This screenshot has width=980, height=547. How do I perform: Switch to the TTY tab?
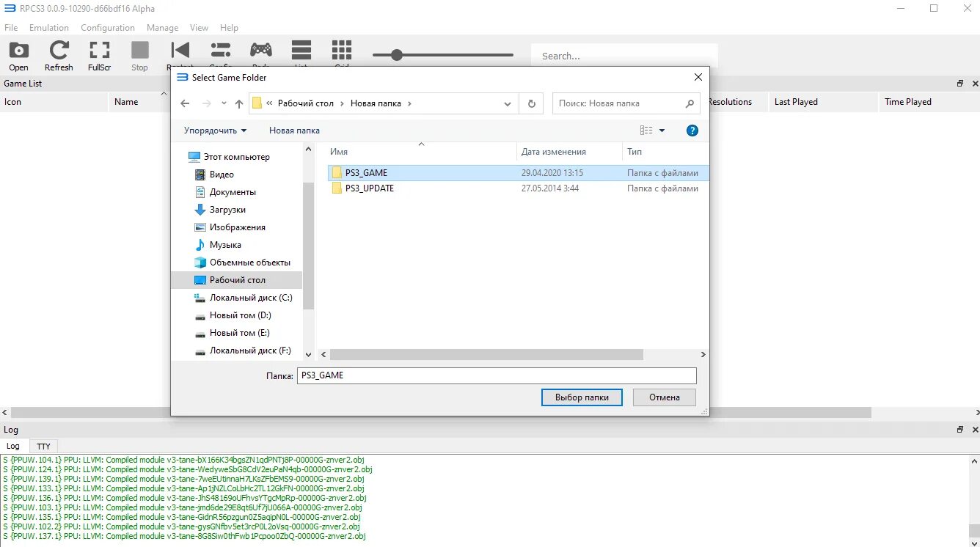coord(44,446)
